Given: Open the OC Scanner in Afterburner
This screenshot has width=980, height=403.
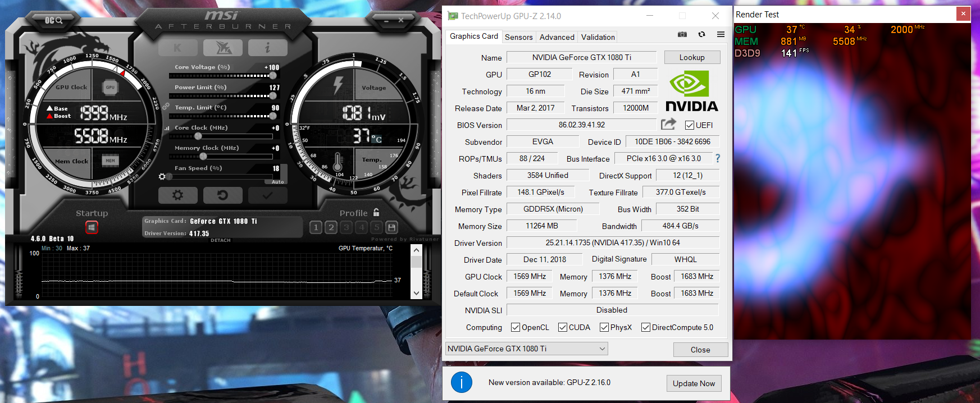Looking at the screenshot, I should point(53,20).
